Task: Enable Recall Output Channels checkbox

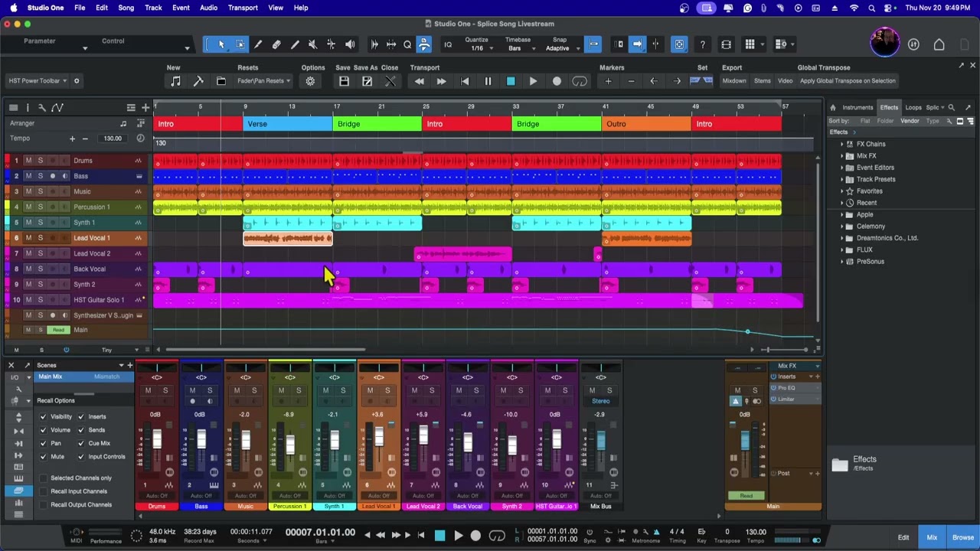Action: [44, 504]
